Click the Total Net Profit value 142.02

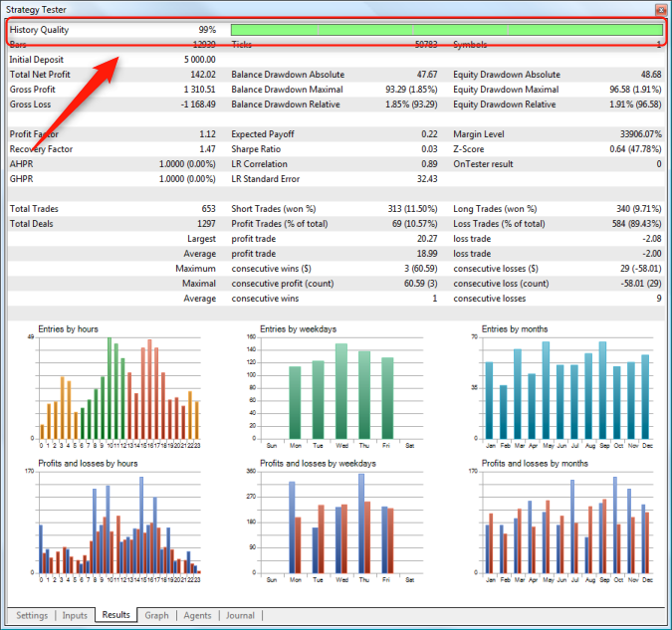coord(203,75)
